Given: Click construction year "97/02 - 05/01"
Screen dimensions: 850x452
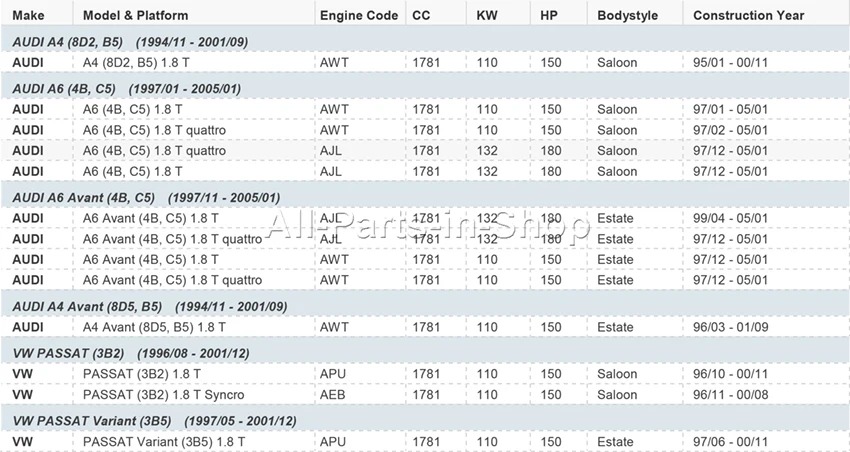Looking at the screenshot, I should coord(730,130).
